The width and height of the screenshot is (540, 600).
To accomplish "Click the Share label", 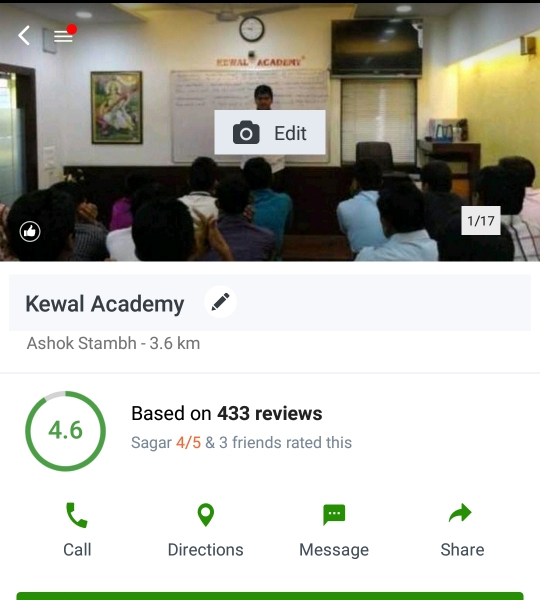I will click(x=462, y=550).
